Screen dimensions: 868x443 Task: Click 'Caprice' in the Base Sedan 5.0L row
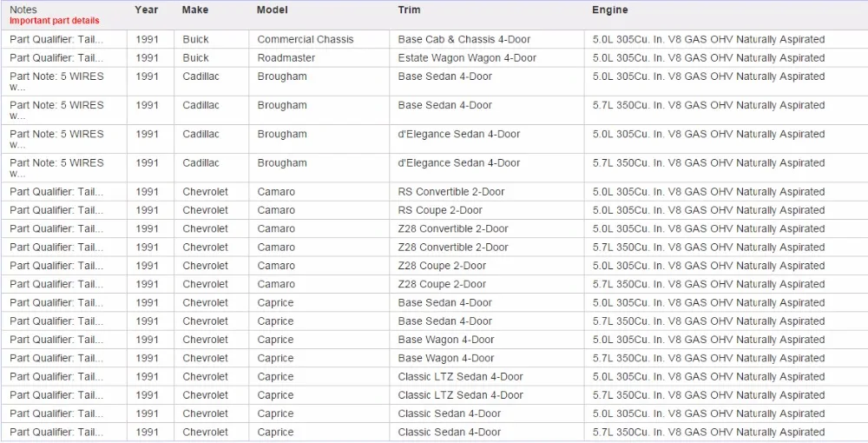[x=275, y=302]
